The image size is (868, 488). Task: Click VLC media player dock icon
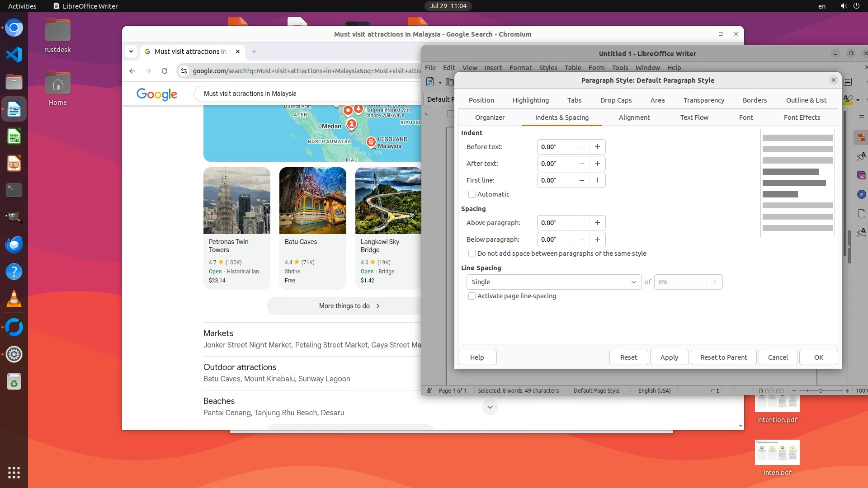(x=14, y=299)
